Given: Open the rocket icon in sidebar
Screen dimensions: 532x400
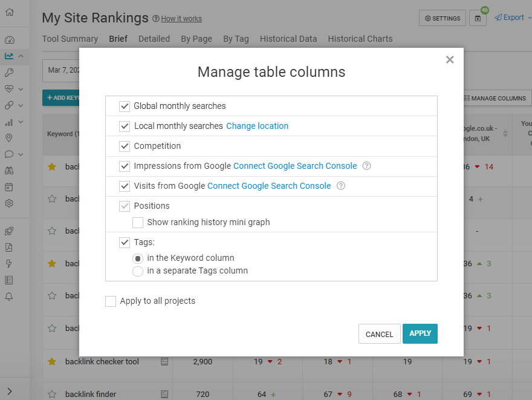Looking at the screenshot, I should click(9, 231).
